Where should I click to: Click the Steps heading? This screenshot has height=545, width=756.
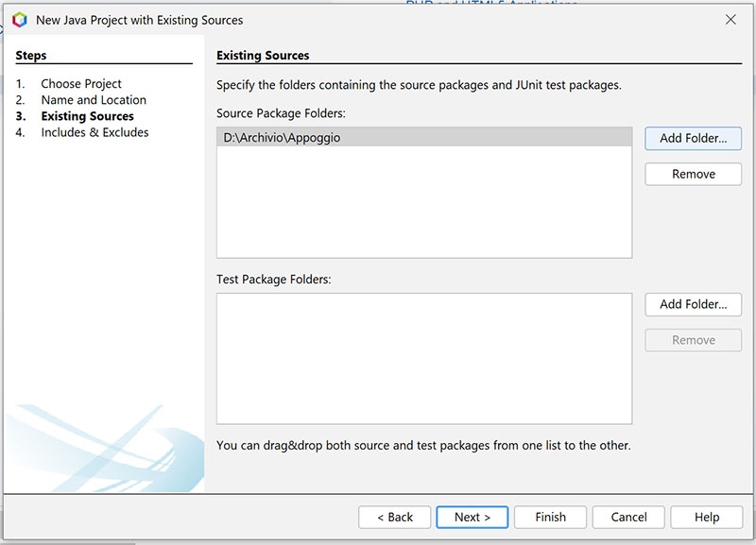point(31,56)
